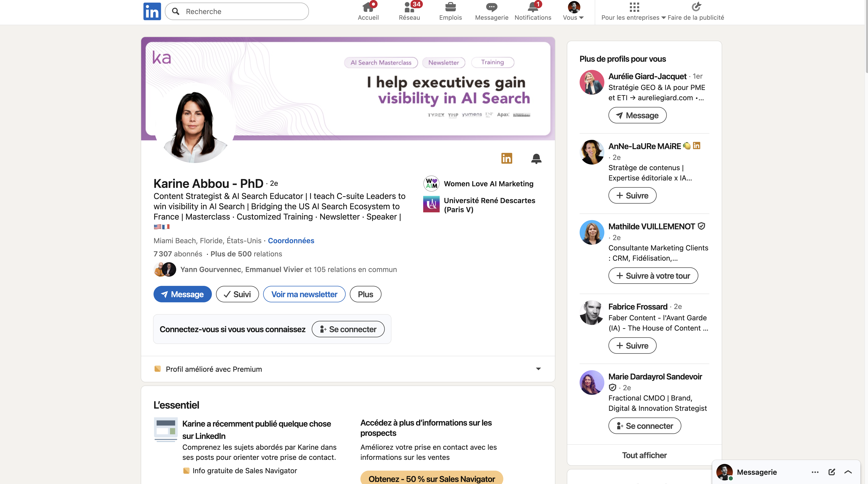The height and width of the screenshot is (484, 868).
Task: Click the Recherche search field
Action: coord(237,11)
